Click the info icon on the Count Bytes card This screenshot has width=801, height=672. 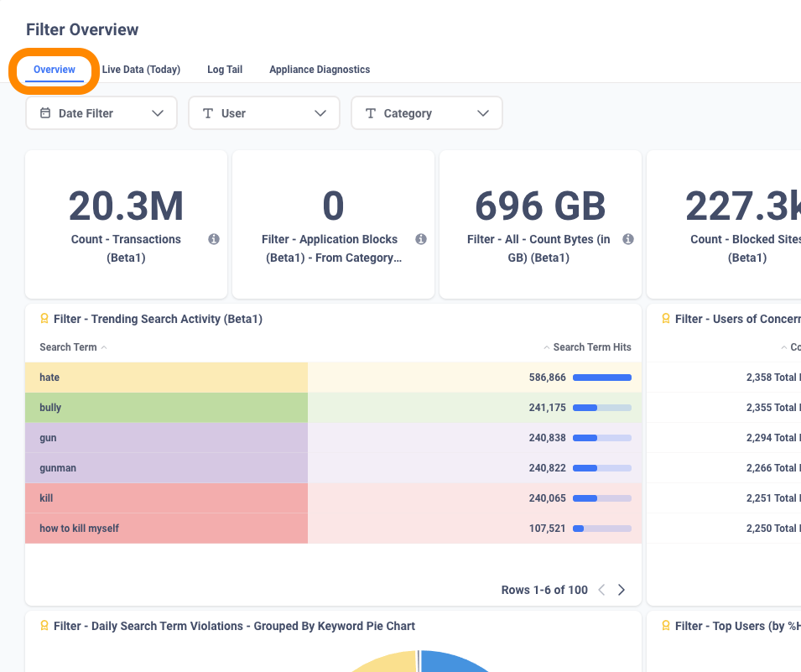coord(627,239)
